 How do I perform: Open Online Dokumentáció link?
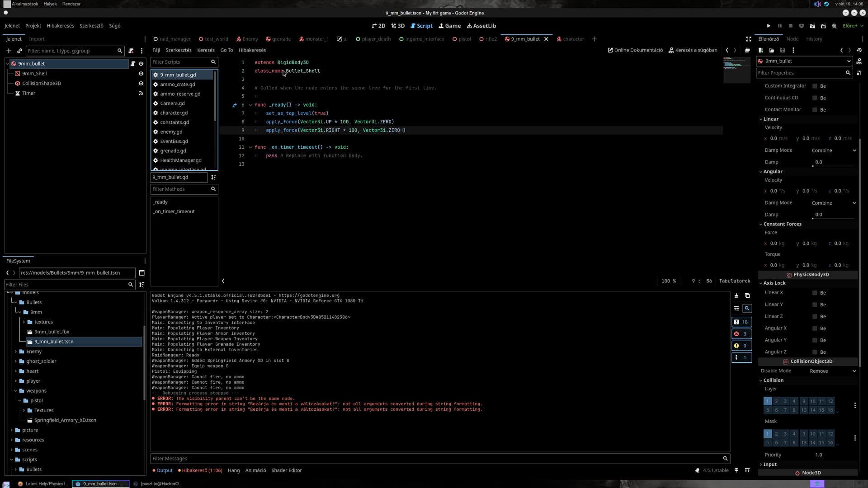pos(635,50)
